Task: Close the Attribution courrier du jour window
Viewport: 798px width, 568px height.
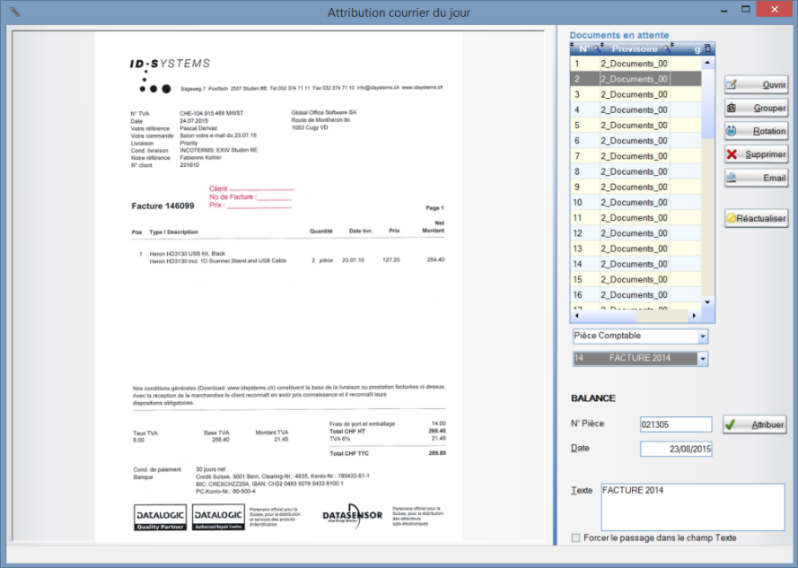Action: (x=775, y=10)
